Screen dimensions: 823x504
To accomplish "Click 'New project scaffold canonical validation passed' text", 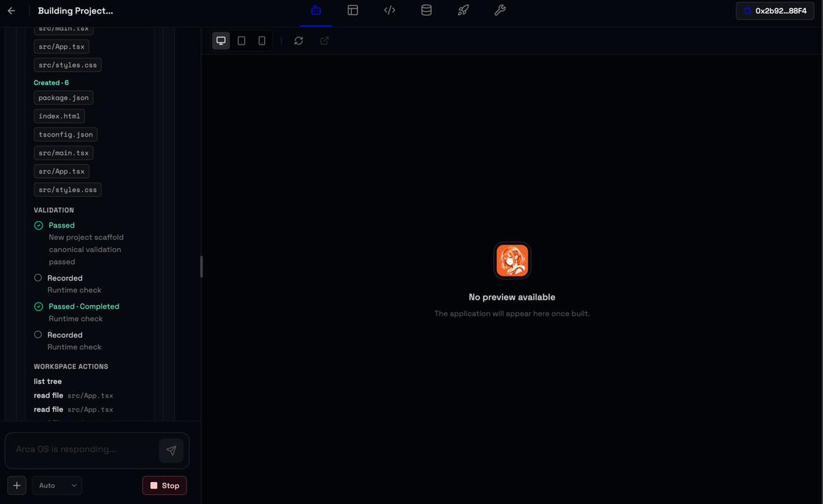I will (86, 250).
